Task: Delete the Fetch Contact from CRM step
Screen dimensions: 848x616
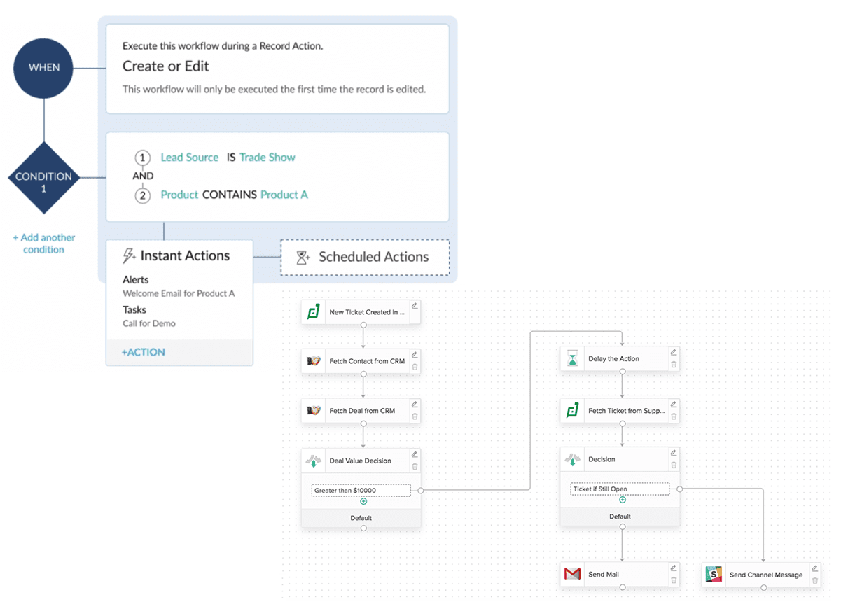Action: (x=415, y=367)
